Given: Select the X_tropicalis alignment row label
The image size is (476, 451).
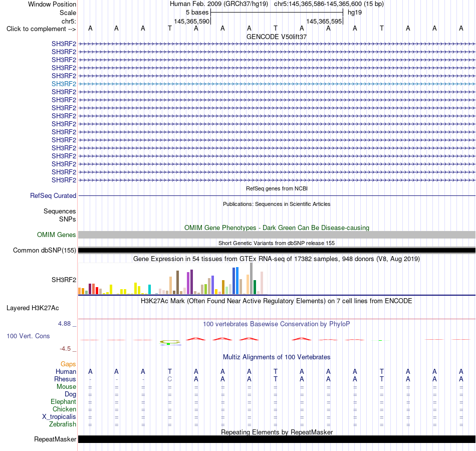Looking at the screenshot, I should (59, 417).
